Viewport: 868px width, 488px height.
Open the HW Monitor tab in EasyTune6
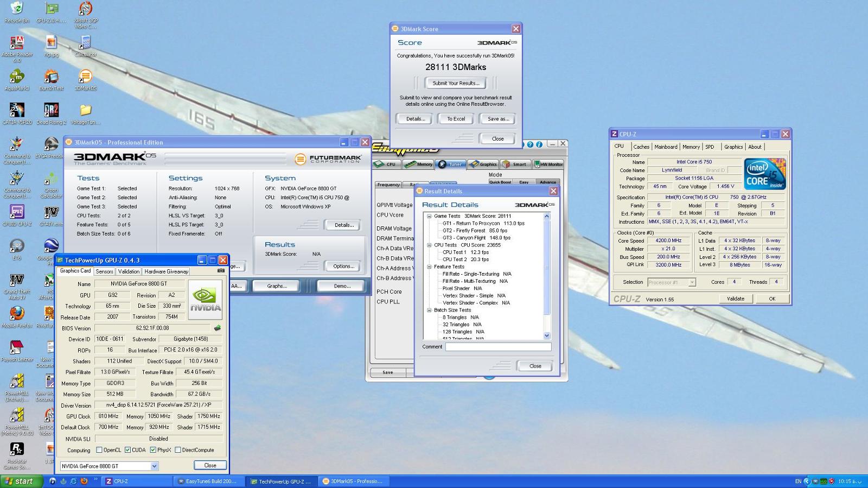(548, 164)
